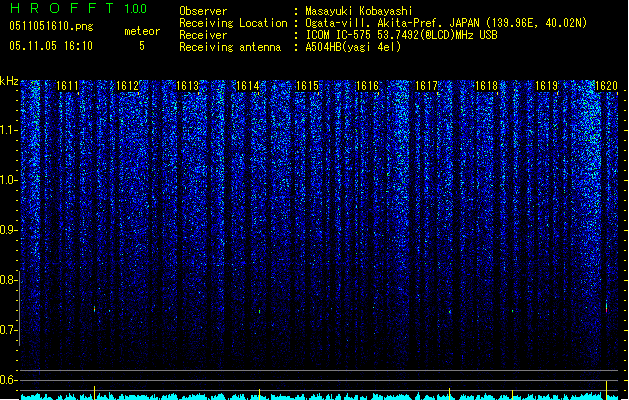Click the vertical gray range bar near 0.8
Image resolution: width=629 pixels, height=400 pixels.
pos(19,309)
